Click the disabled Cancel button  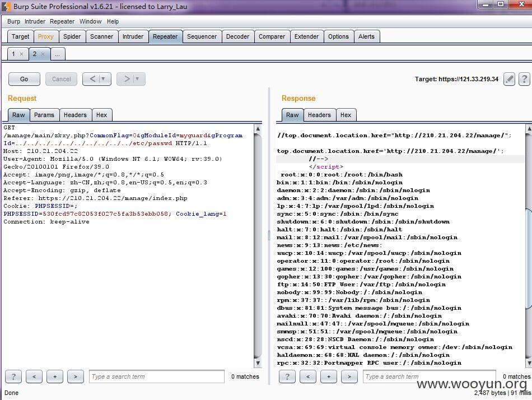tap(61, 79)
